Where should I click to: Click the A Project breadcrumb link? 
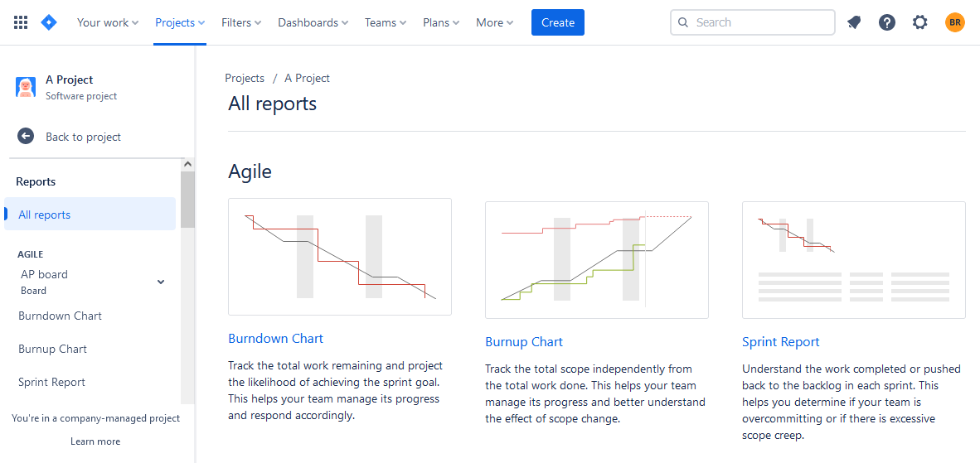click(307, 78)
